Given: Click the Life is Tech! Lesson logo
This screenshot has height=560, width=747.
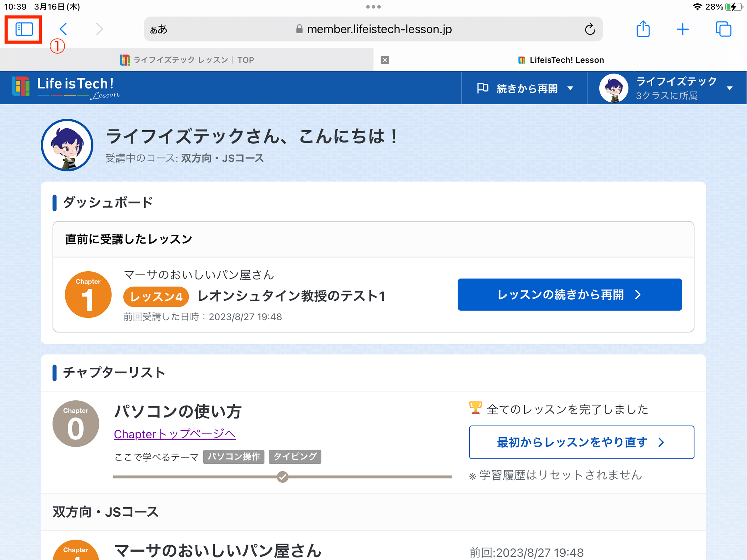Looking at the screenshot, I should pyautogui.click(x=65, y=87).
